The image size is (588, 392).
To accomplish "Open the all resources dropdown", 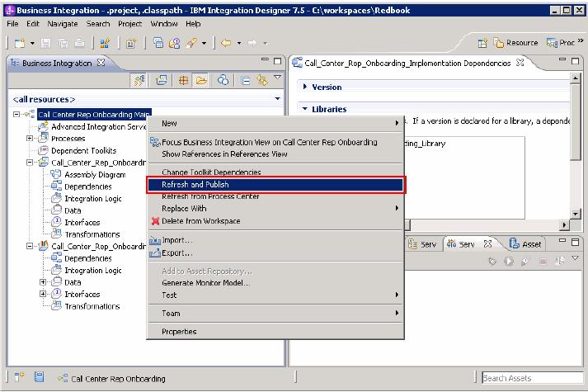I will click(x=277, y=99).
